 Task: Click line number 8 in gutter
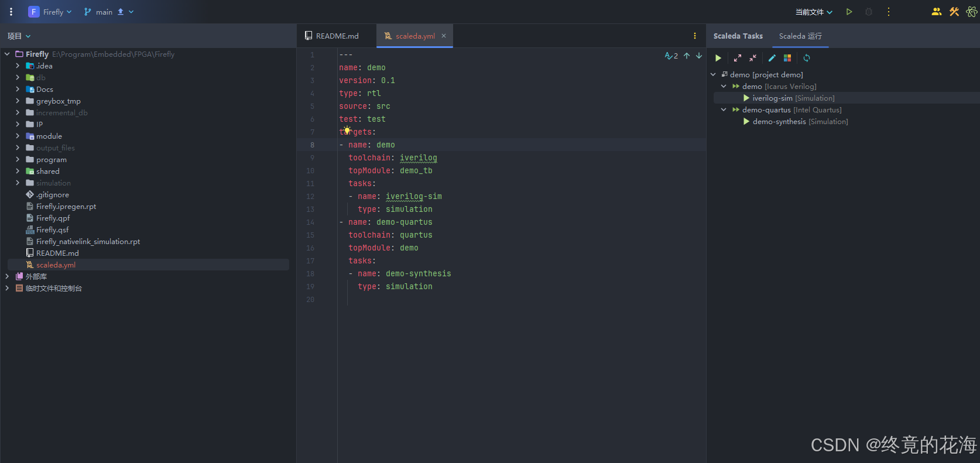[x=312, y=145]
